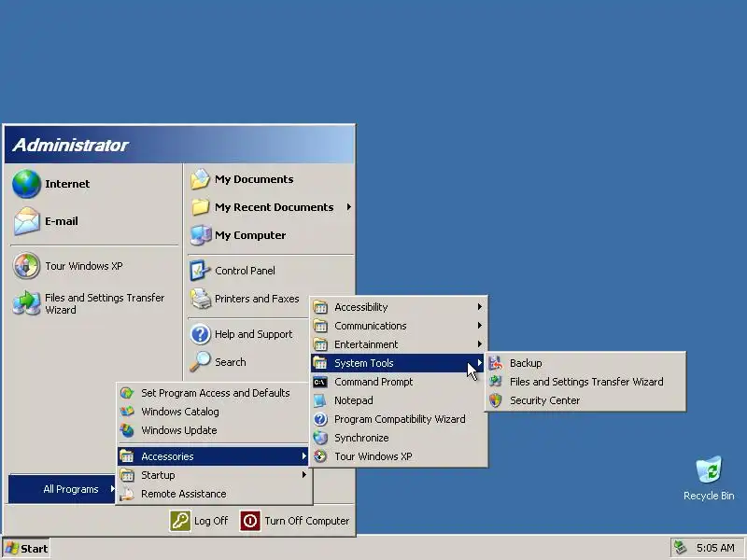This screenshot has height=560, width=747.
Task: Click the Program Compatibility Wizard text label
Action: [x=400, y=419]
